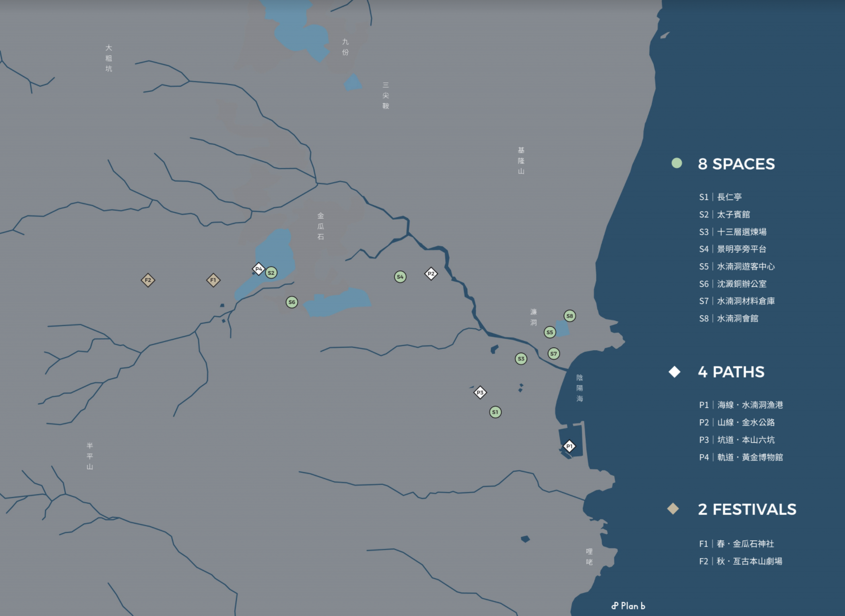Viewport: 845px width, 616px height.
Task: Click the Plan b logo
Action: click(628, 606)
